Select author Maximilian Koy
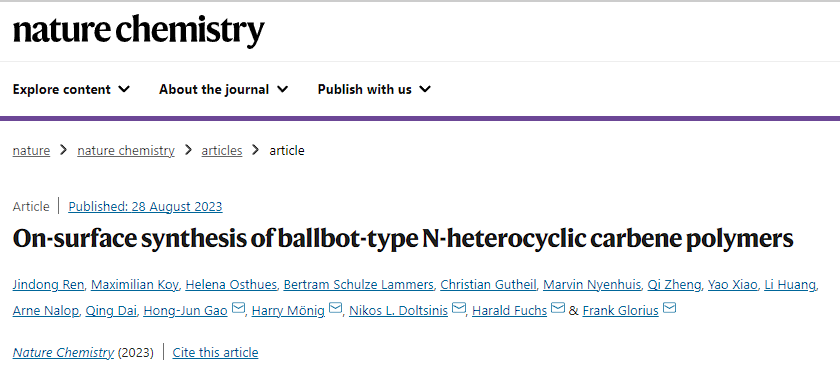The height and width of the screenshot is (378, 840). tap(134, 285)
